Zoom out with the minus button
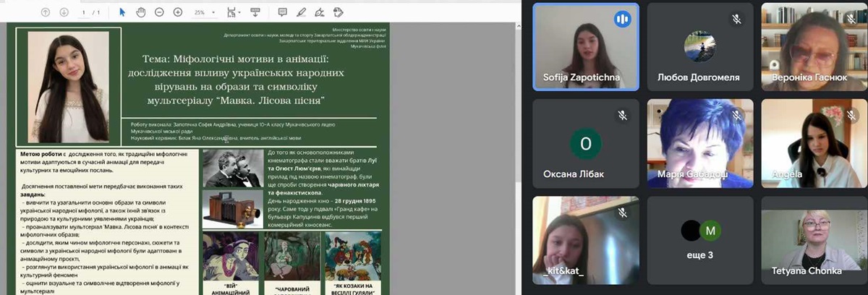 (x=158, y=12)
